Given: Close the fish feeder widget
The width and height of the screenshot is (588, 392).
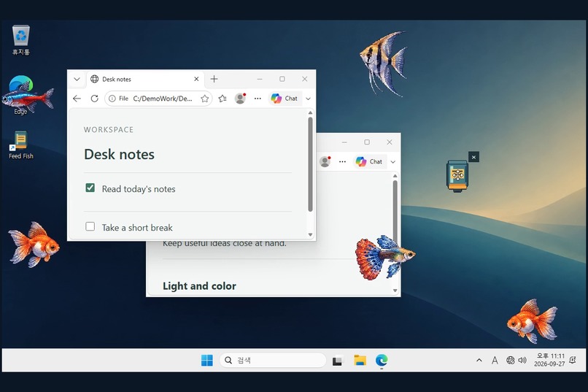Looking at the screenshot, I should pos(473,157).
